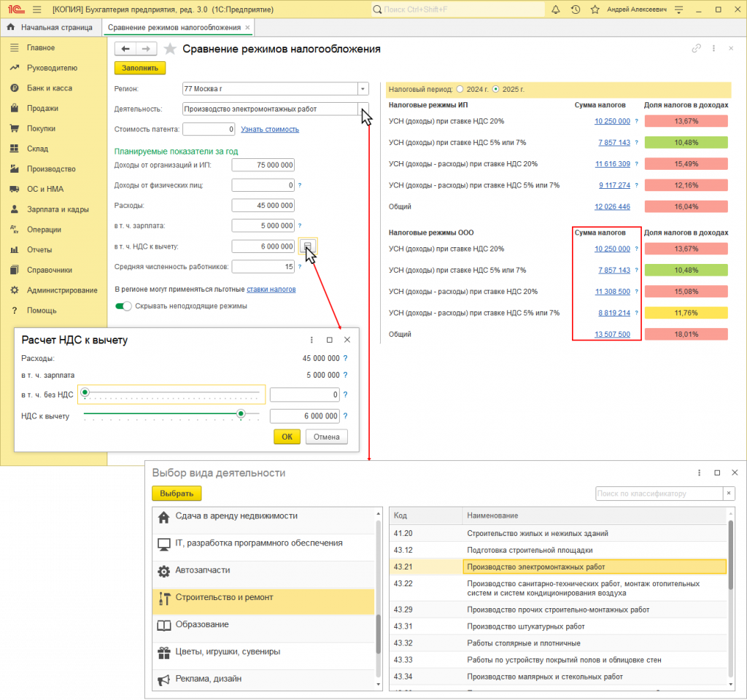Open the history clock icon in title bar
The width and height of the screenshot is (747, 700).
(576, 9)
